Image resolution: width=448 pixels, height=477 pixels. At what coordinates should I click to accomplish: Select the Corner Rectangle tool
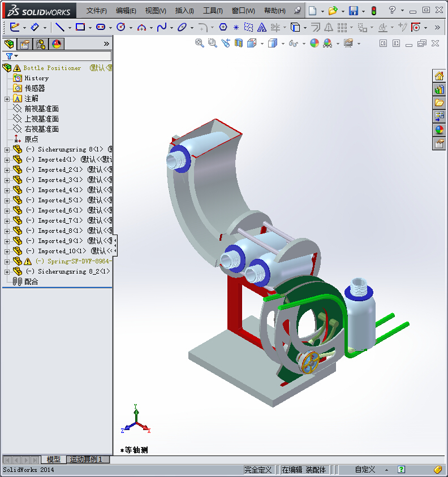point(80,27)
